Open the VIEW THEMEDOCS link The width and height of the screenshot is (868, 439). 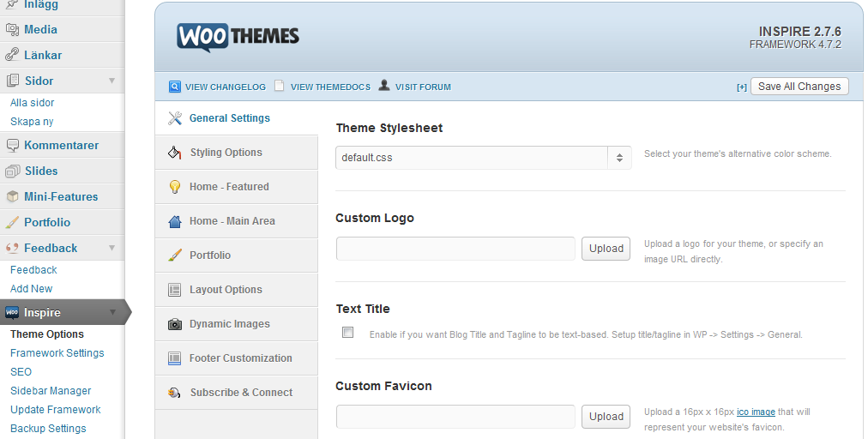(330, 87)
